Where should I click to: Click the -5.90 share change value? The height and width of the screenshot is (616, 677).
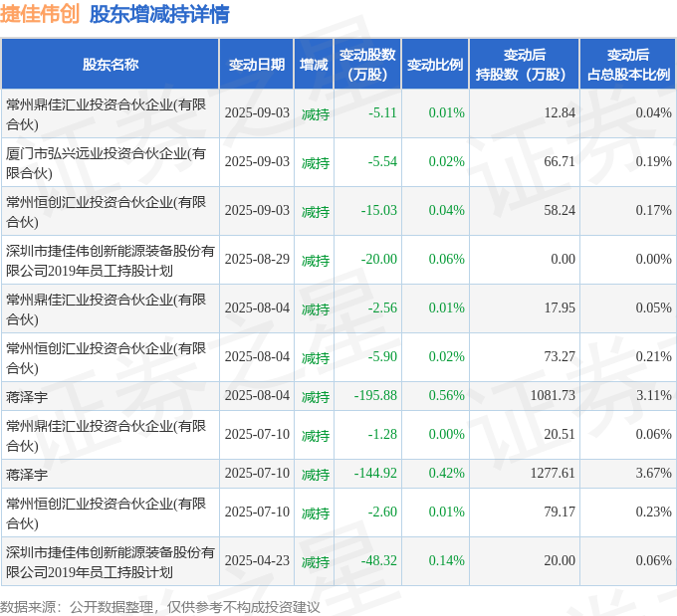tap(382, 356)
